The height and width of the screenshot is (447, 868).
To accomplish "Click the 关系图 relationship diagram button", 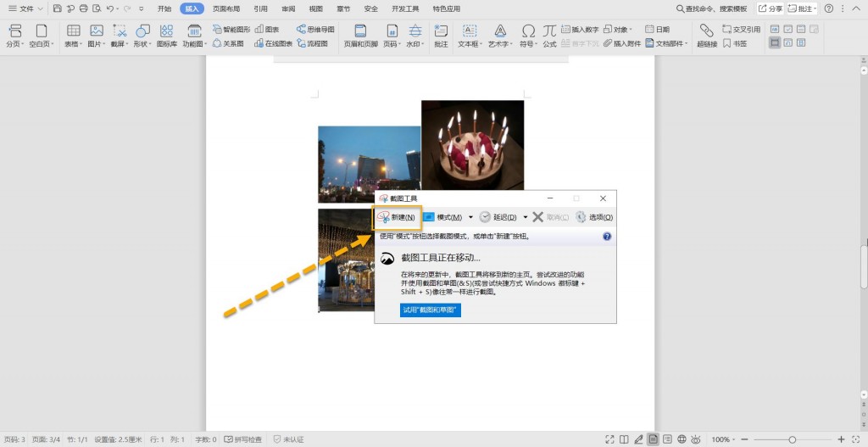I will pos(228,43).
